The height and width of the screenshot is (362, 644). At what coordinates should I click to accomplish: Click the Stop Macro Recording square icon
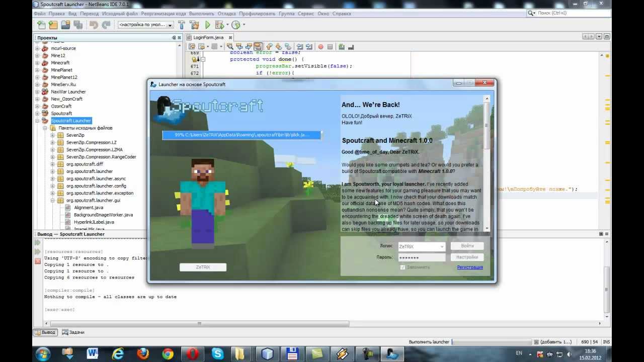point(330,47)
